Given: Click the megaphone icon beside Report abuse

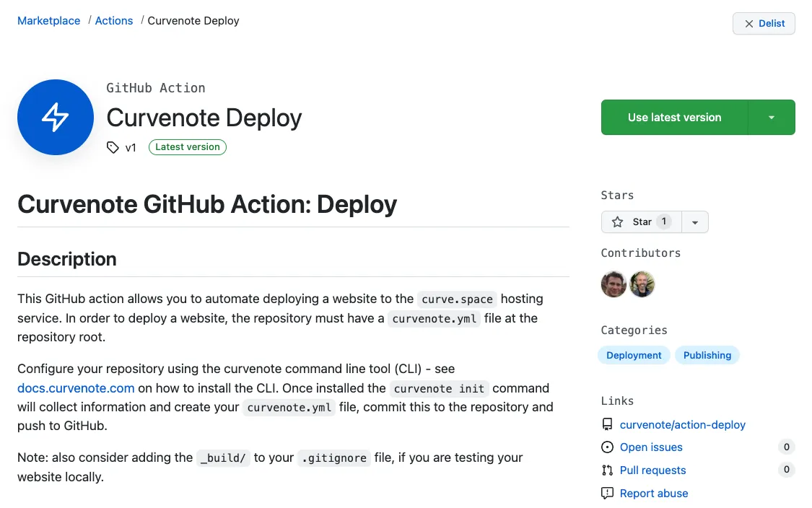Looking at the screenshot, I should [606, 493].
